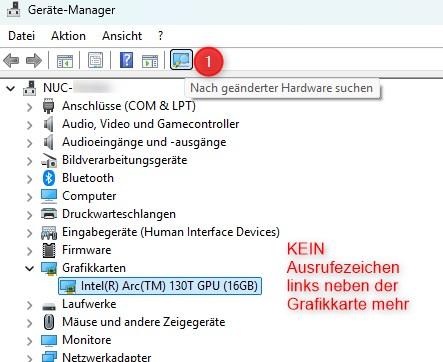Expand Audio, Video und Gamecontroller node
The image size is (443, 362).
click(x=30, y=125)
